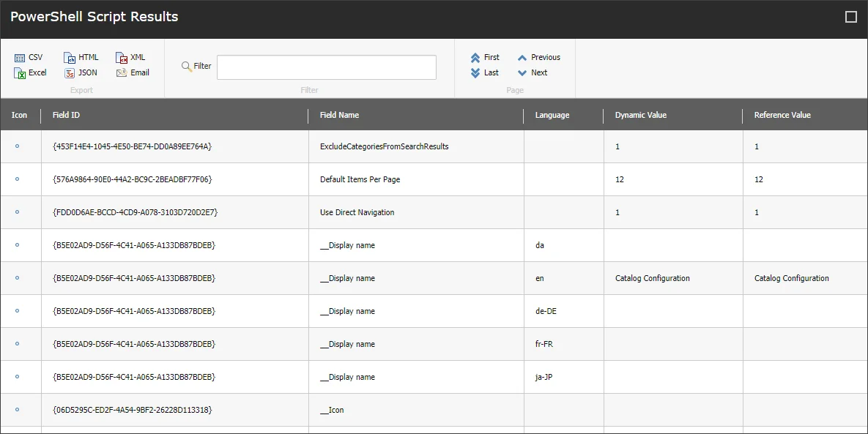Click the Icon column header

[19, 115]
